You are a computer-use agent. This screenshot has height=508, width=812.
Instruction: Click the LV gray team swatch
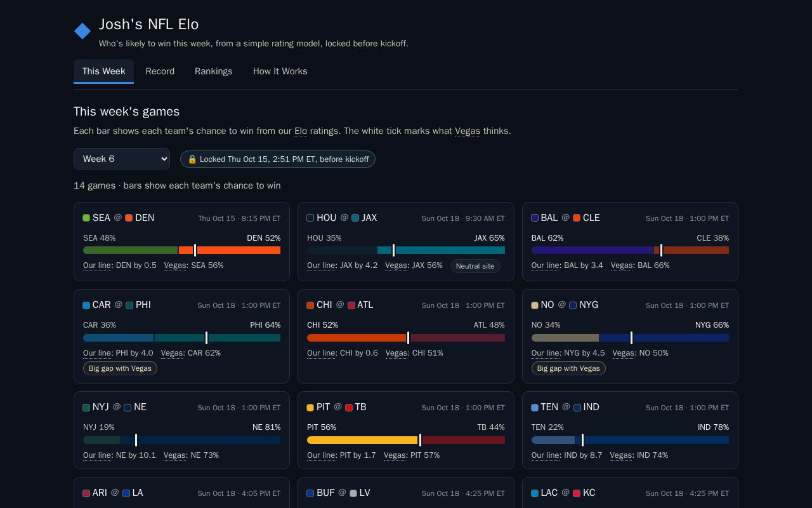point(353,493)
